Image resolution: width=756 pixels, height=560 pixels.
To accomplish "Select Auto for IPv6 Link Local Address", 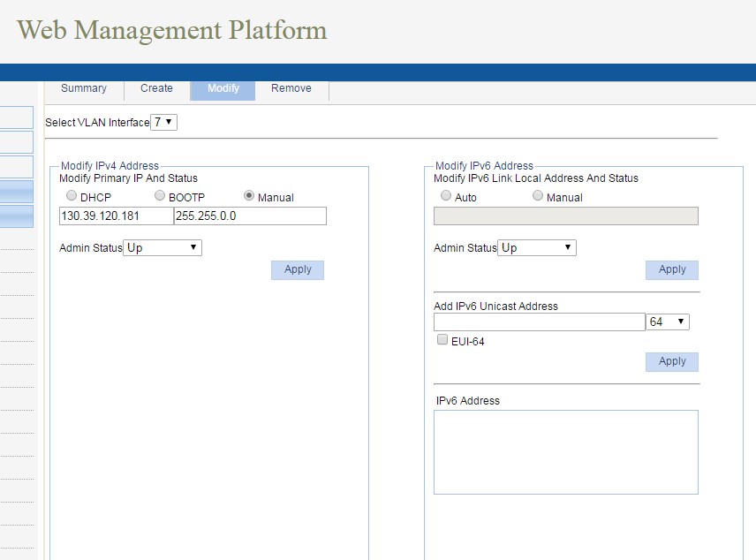I will pos(446,196).
